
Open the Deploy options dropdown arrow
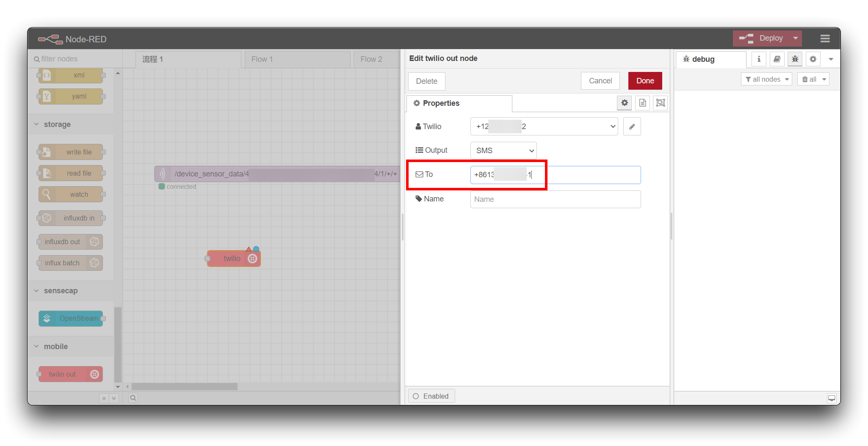click(x=796, y=38)
